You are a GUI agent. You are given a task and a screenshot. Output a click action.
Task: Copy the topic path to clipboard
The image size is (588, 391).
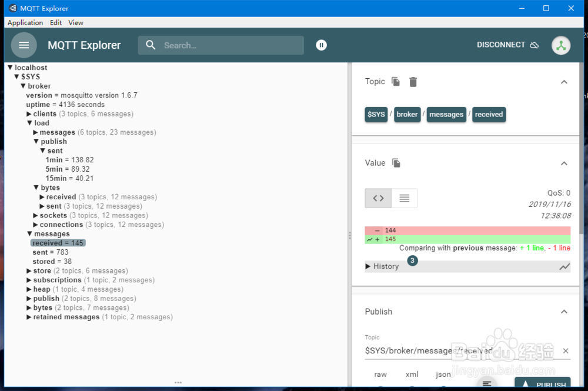pyautogui.click(x=395, y=81)
